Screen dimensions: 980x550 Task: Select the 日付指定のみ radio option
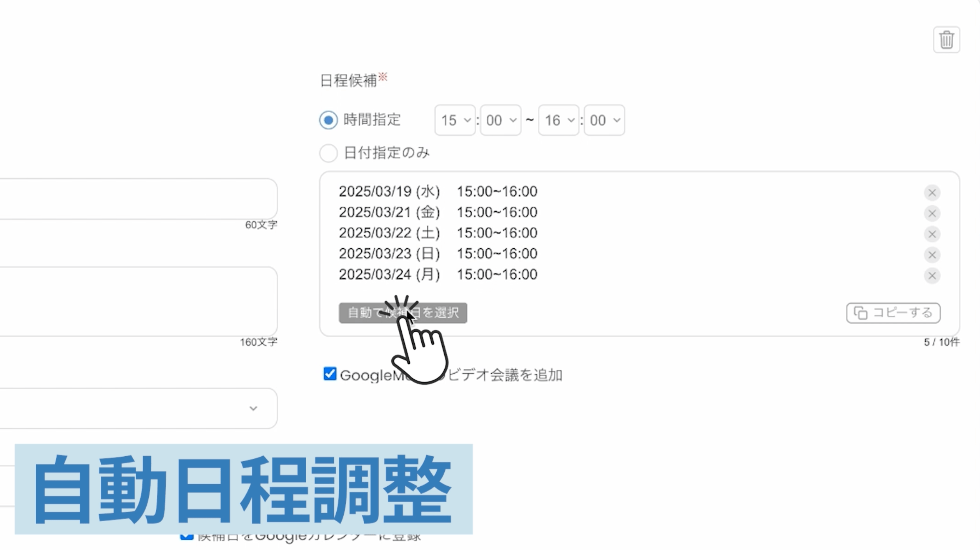[328, 153]
